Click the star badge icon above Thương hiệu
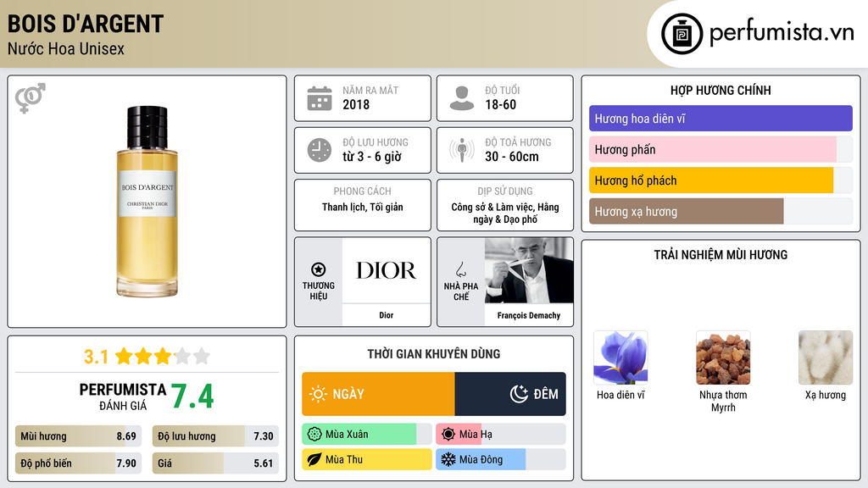Viewport: 868px width, 488px height. point(319,269)
